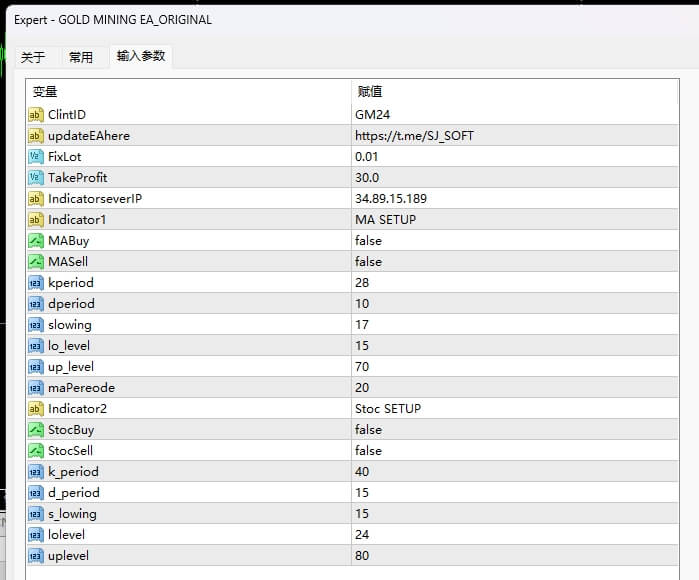Screen dimensions: 699x580
Task: Click the boolean icon beside StocBuy
Action: click(x=36, y=429)
